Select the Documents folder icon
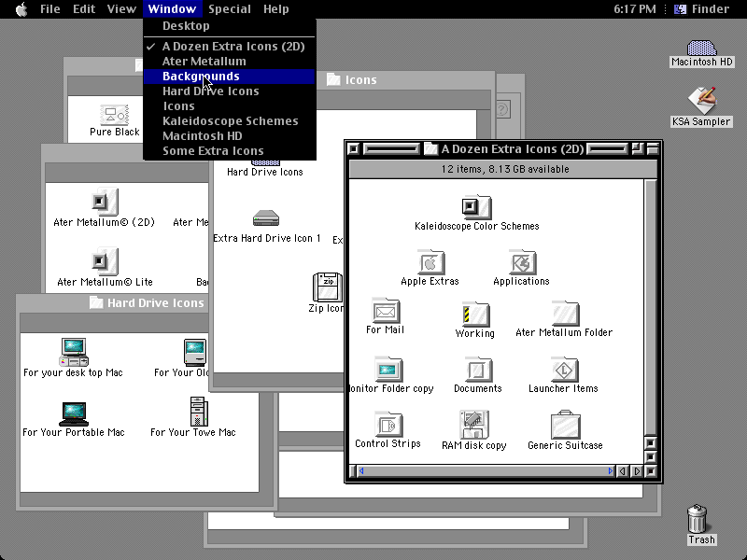Viewport: 747px width, 560px height. pos(478,370)
